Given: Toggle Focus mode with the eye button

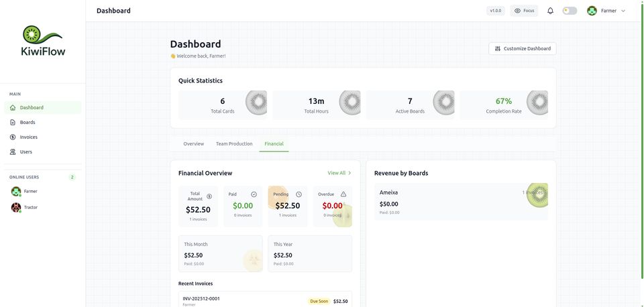Looking at the screenshot, I should [524, 11].
